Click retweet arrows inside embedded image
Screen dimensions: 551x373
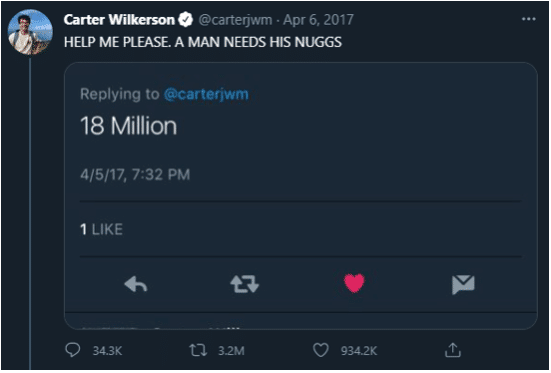(245, 284)
